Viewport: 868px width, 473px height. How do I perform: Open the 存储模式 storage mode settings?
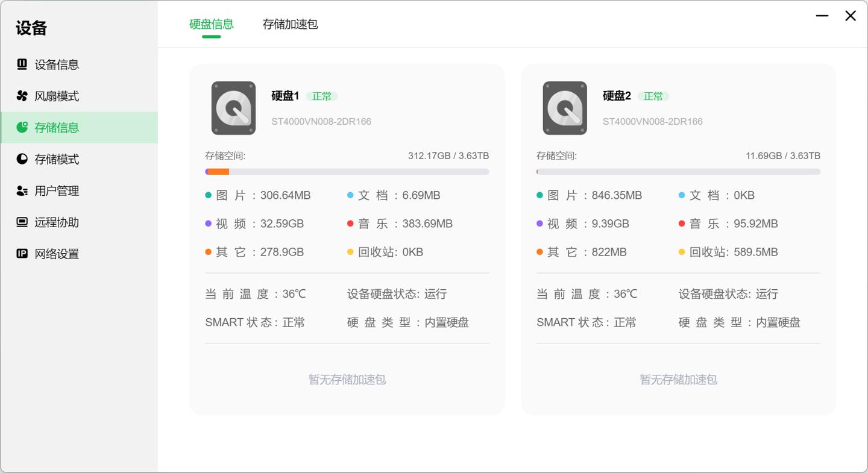[x=22, y=159]
